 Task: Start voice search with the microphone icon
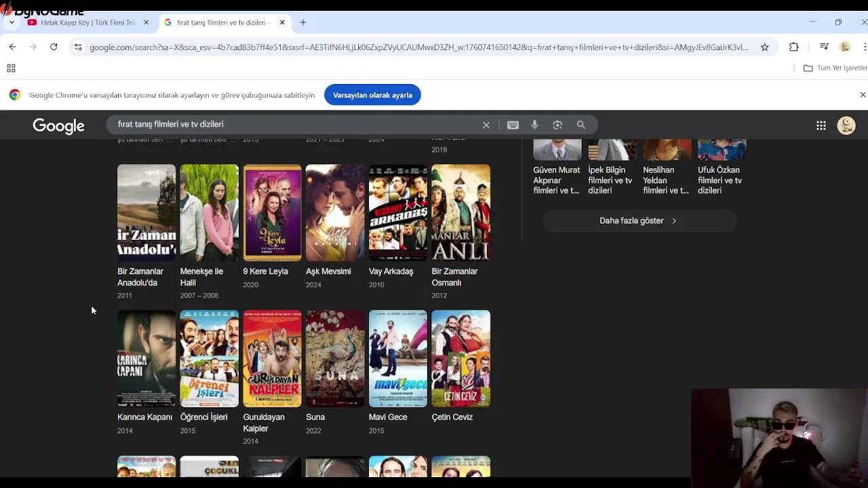(535, 125)
